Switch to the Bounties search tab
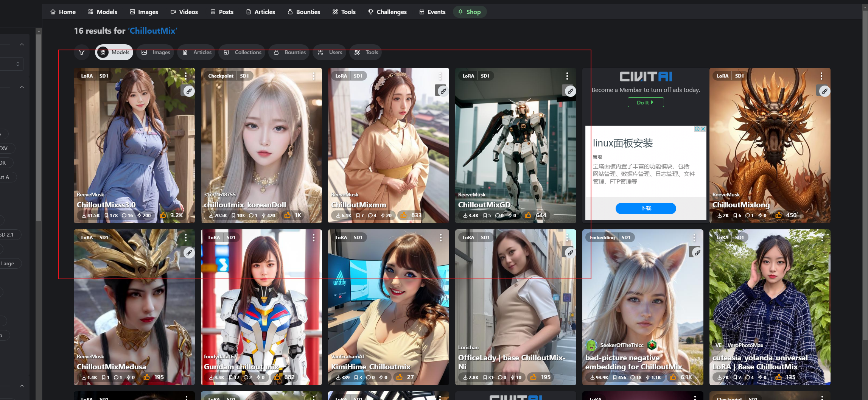868x400 pixels. point(289,52)
